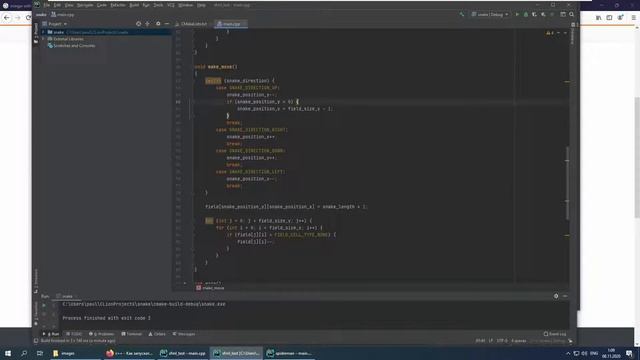Open the browser hamburger menu behind CLion
This screenshot has width=640, height=360.
point(633,18)
